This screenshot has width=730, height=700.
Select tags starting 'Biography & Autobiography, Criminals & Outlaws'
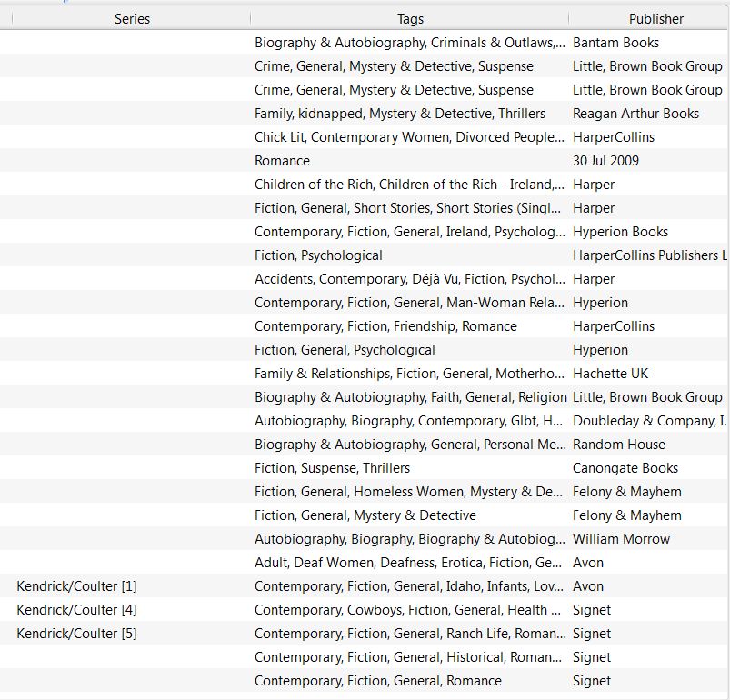tap(410, 43)
